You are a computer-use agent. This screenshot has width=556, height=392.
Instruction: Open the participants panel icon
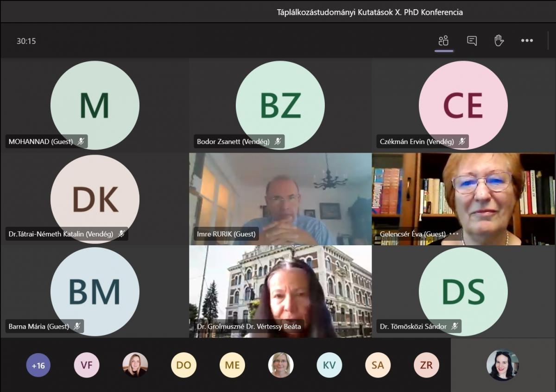pyautogui.click(x=443, y=41)
